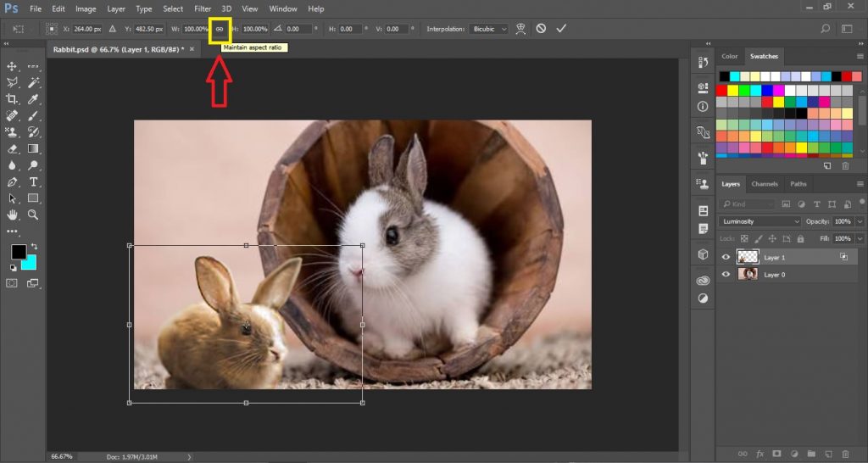The image size is (868, 463).
Task: Open the Libraries Creative Cloud panel icon
Action: tap(703, 281)
